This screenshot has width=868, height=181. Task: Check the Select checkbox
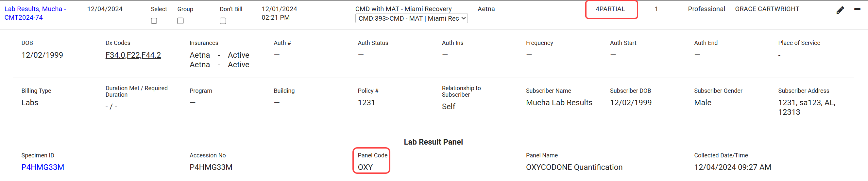pyautogui.click(x=154, y=21)
